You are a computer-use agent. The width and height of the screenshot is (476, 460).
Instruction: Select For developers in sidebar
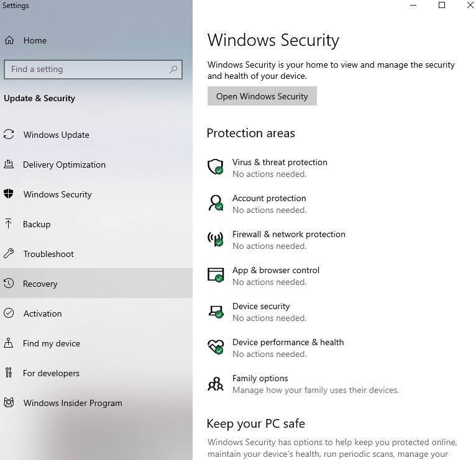pos(96,372)
